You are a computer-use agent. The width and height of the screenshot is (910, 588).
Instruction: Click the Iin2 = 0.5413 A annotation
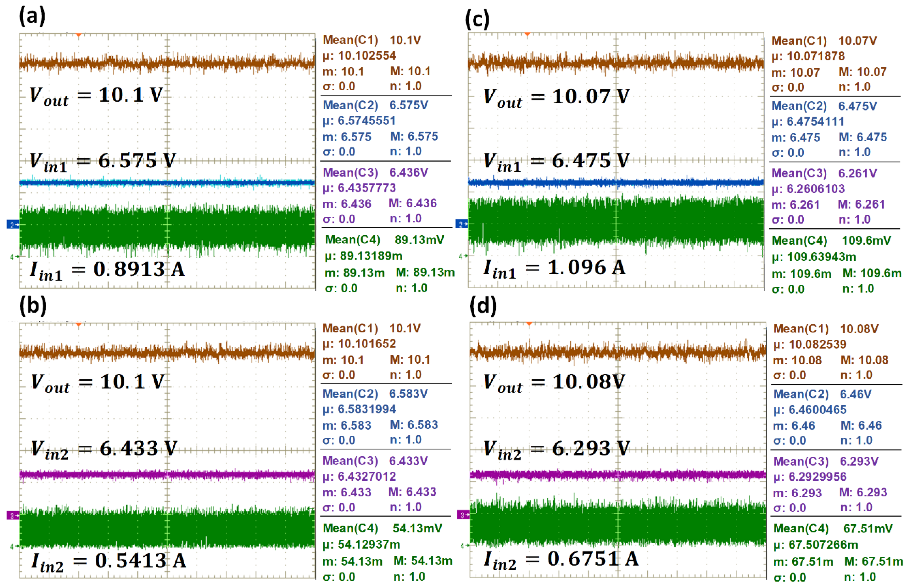[x=108, y=562]
